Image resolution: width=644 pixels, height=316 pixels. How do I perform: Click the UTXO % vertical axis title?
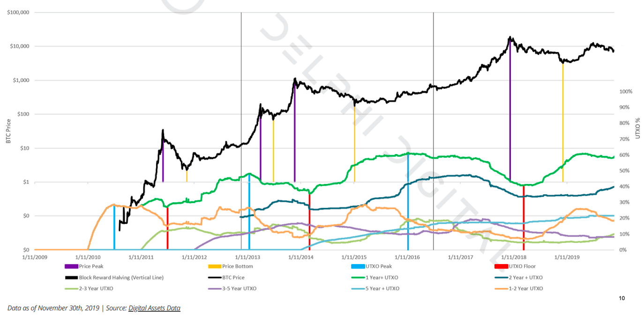click(637, 128)
